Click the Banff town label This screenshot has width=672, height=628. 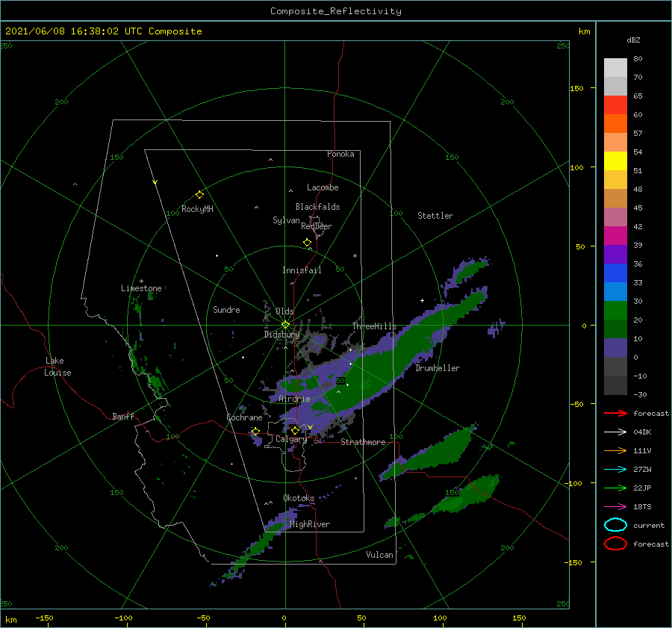(x=123, y=416)
